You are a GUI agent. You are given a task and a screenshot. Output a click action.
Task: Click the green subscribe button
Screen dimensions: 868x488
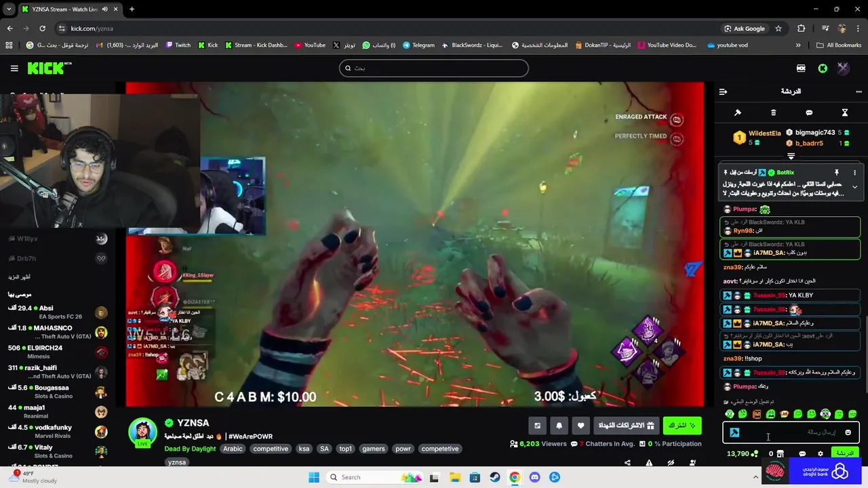[x=682, y=426]
